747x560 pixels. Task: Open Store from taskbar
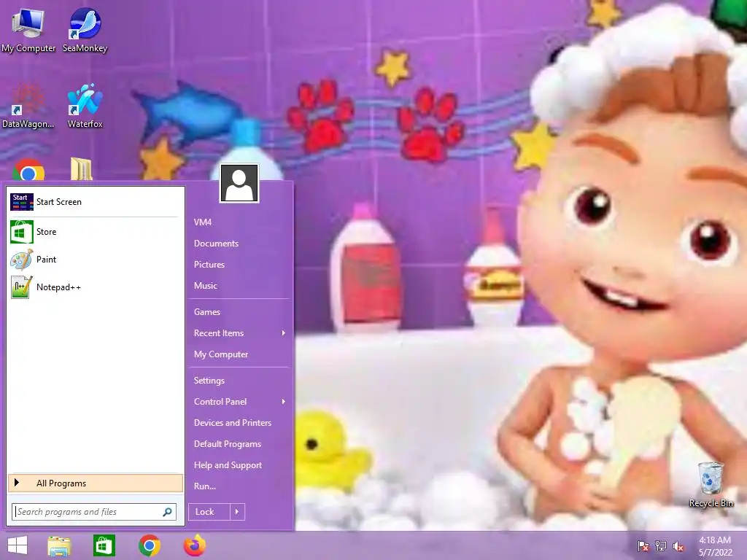coord(104,545)
